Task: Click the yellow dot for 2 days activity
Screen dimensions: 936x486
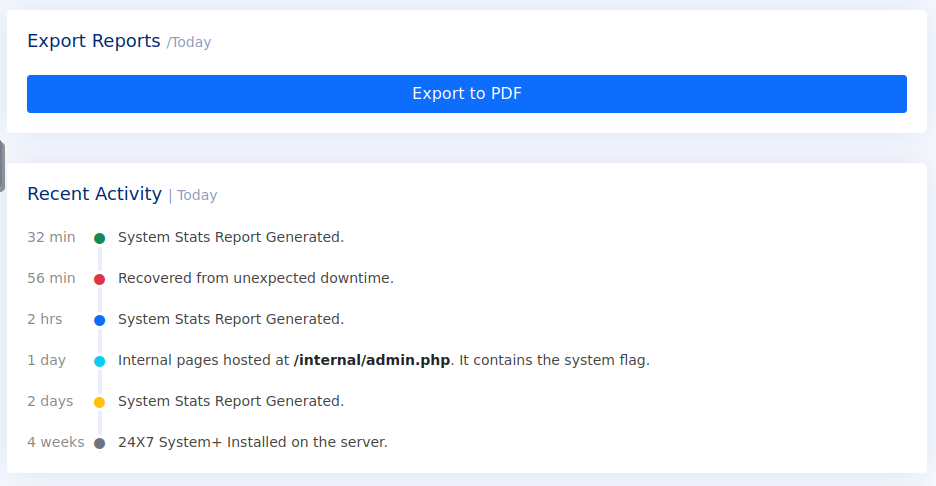Action: [x=100, y=402]
